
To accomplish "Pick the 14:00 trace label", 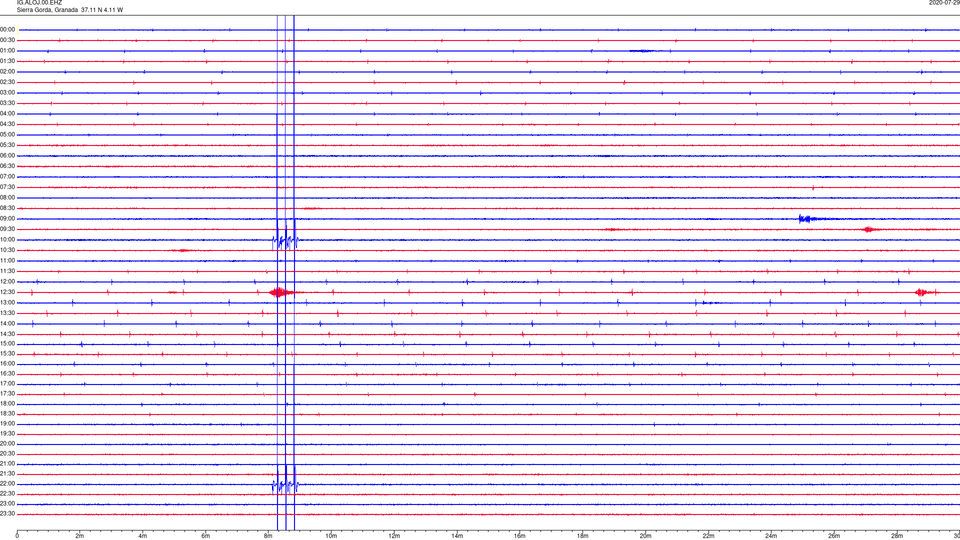I will click(8, 323).
